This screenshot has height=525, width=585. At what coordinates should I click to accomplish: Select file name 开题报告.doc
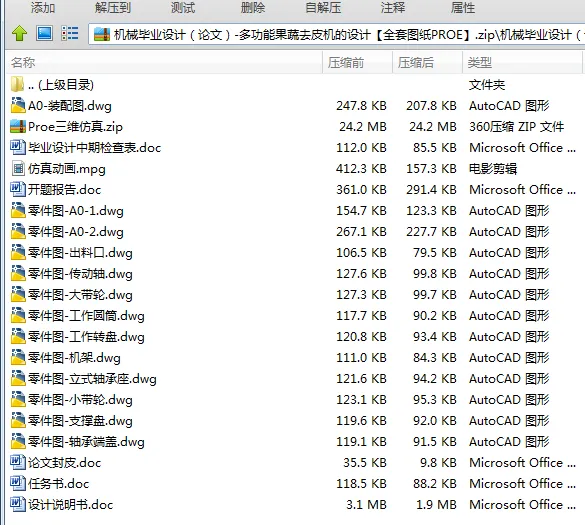65,190
